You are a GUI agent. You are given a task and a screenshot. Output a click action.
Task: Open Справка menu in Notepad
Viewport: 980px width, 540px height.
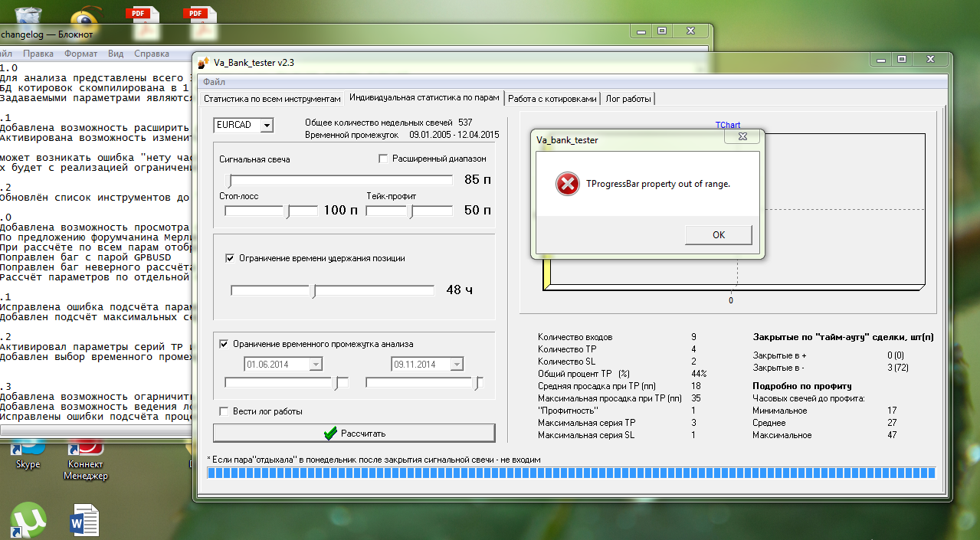[151, 54]
